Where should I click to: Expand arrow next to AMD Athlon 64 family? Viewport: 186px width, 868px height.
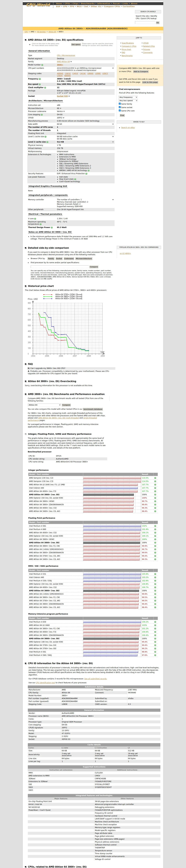[71, 62]
